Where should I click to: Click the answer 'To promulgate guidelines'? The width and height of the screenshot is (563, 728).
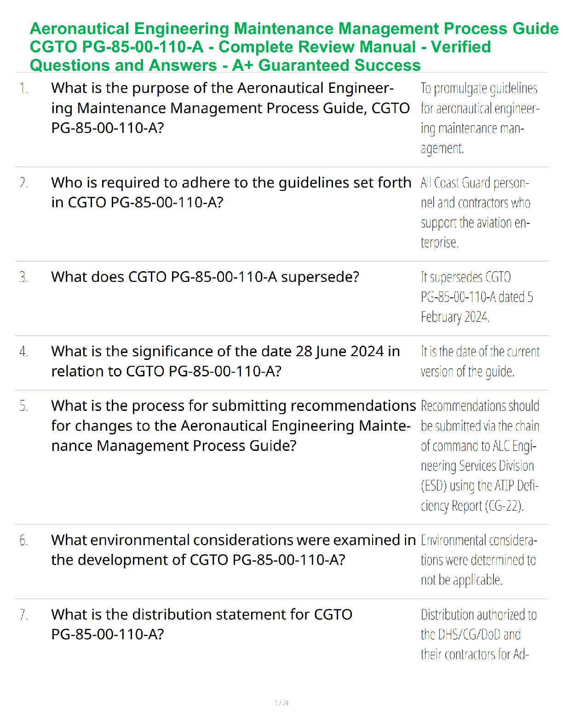[x=480, y=118]
